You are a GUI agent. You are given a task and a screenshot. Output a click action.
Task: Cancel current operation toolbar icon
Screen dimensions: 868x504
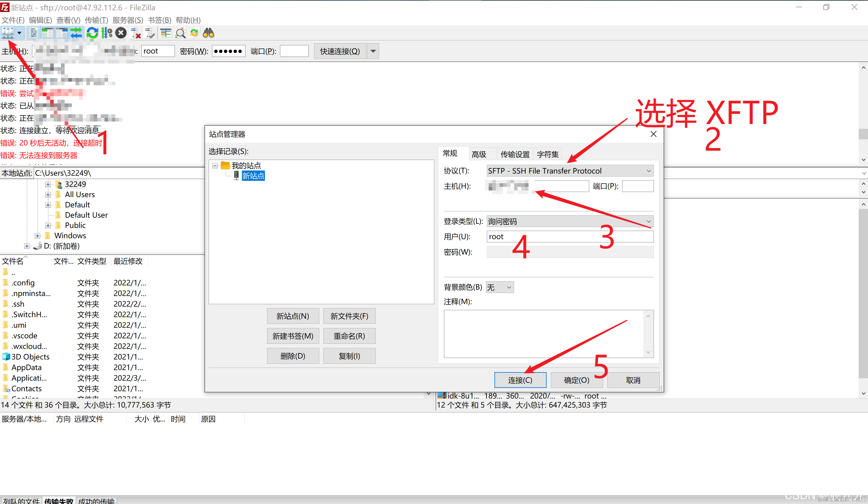pyautogui.click(x=121, y=33)
